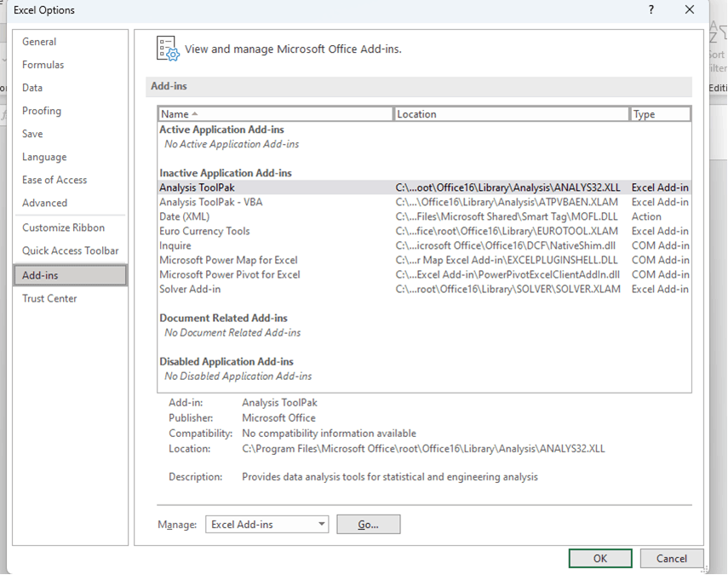This screenshot has width=728, height=575.
Task: Open Quick Access Toolbar settings
Action: pyautogui.click(x=71, y=250)
